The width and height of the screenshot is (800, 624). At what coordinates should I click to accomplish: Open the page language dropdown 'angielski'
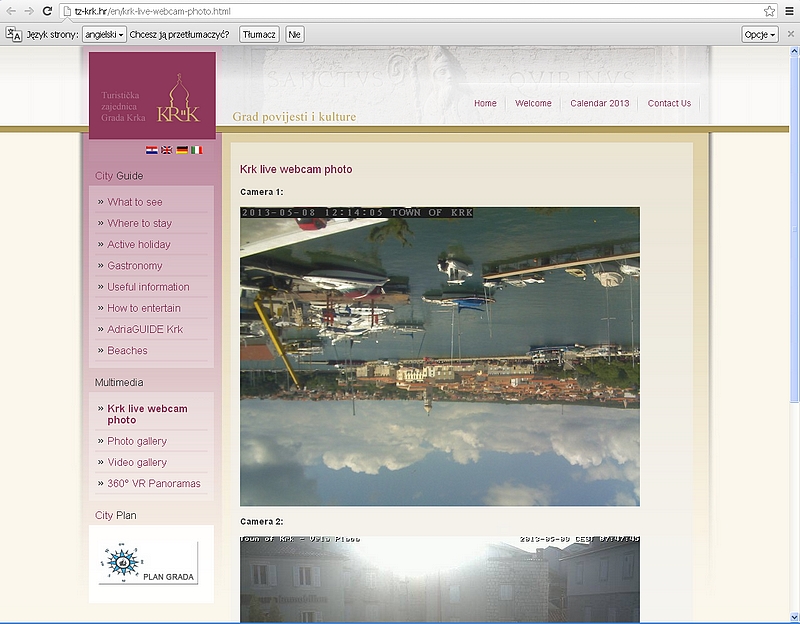[104, 34]
